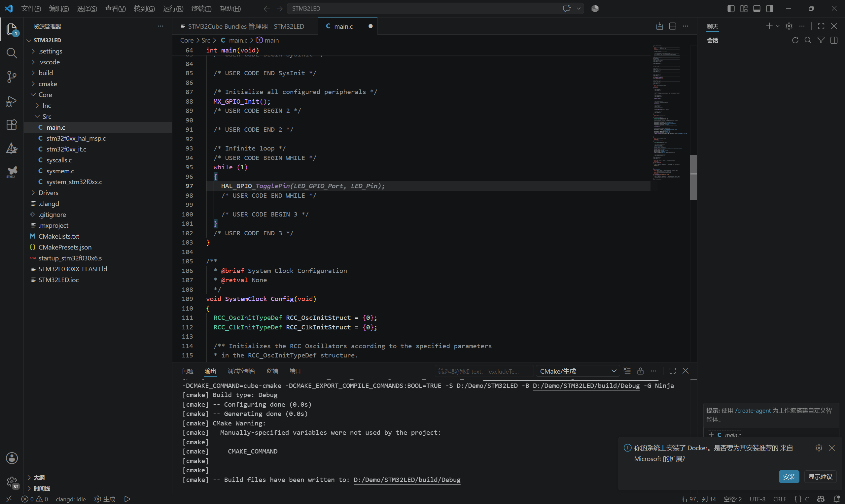Switch to STM32Cube Bundles 管理器 tab
Screen dimensions: 845x504
coord(245,26)
